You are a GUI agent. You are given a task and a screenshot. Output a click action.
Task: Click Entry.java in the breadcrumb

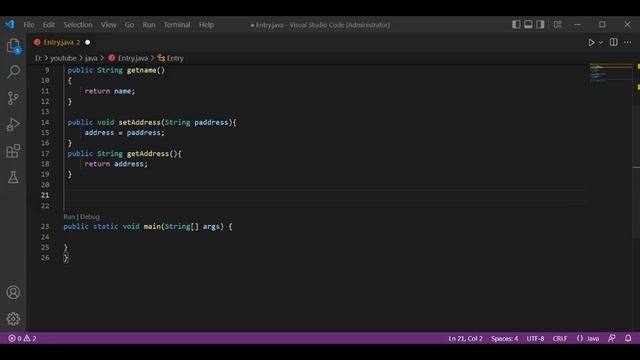click(x=133, y=58)
